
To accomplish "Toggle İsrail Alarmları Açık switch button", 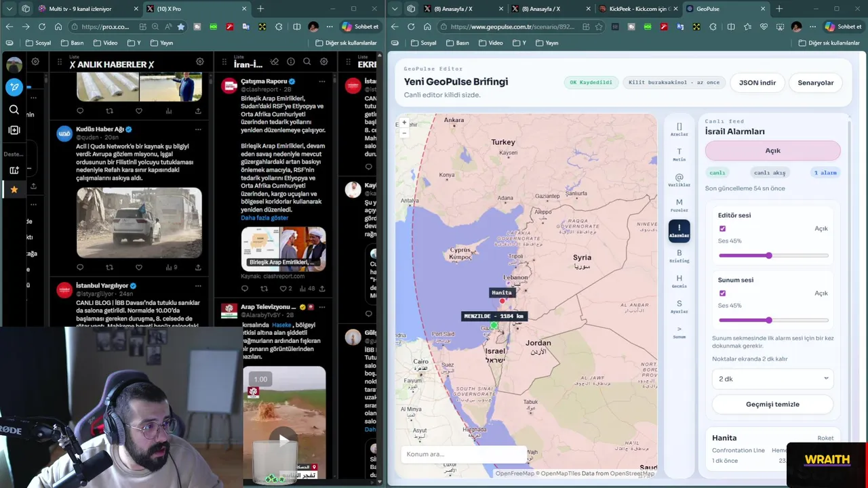I will pyautogui.click(x=772, y=150).
